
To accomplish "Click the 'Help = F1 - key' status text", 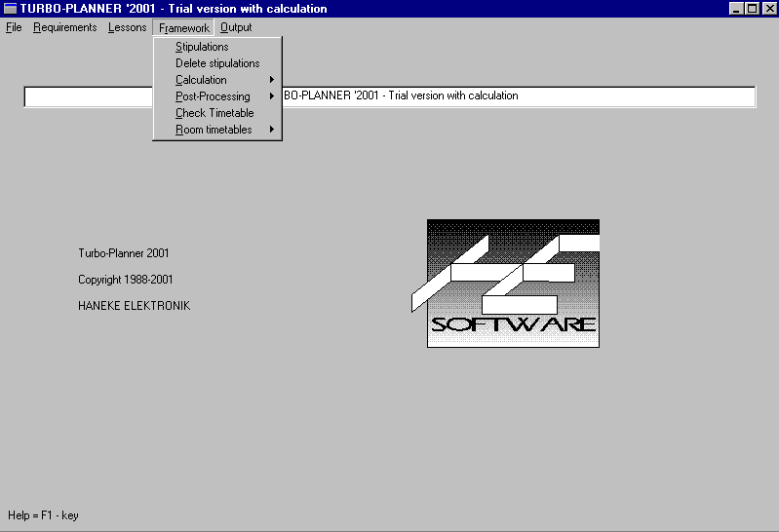I will click(x=43, y=515).
